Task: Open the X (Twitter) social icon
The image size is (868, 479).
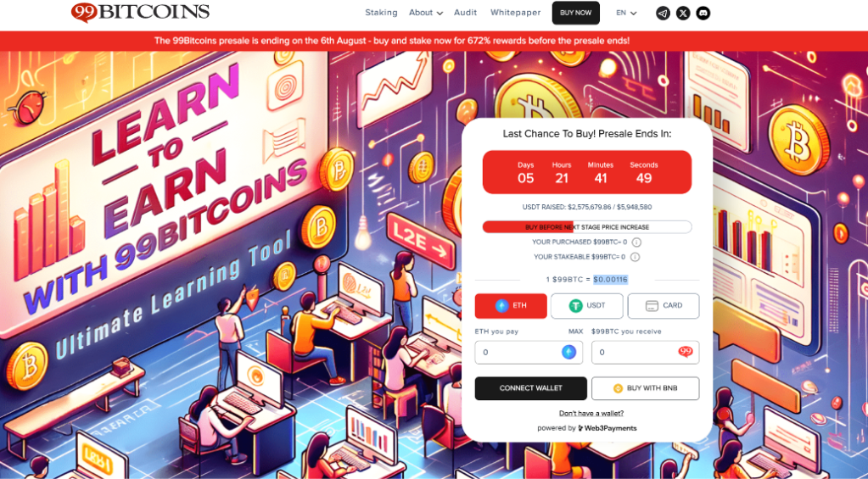Action: click(x=683, y=14)
